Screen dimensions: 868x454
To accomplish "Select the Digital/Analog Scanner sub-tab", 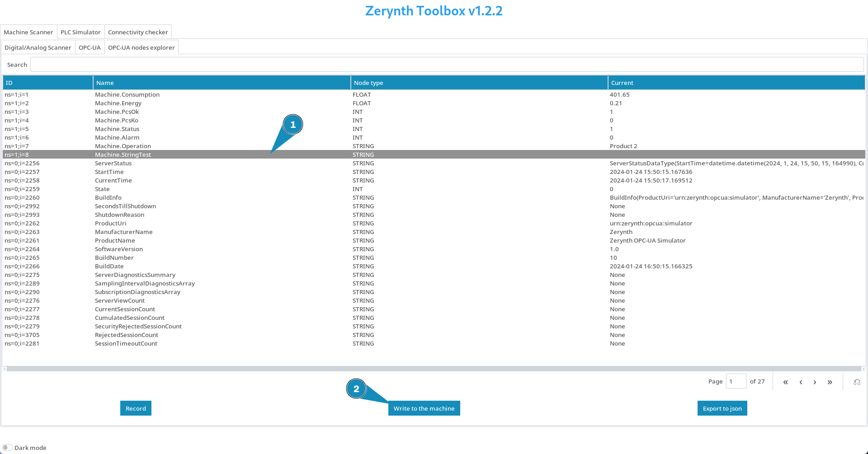I will (38, 47).
